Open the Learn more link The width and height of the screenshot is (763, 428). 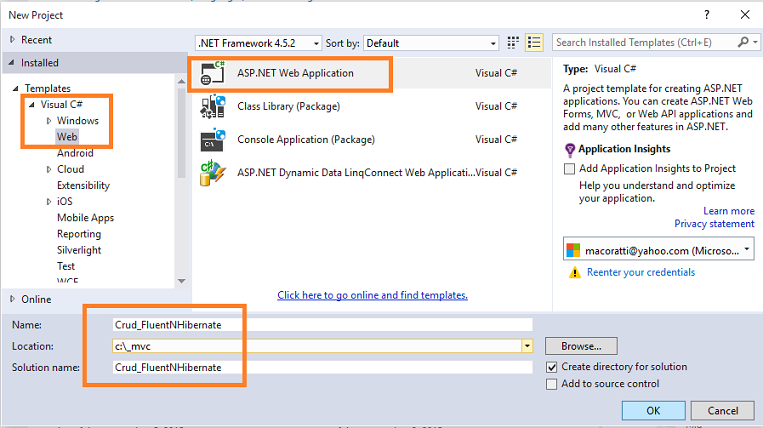[728, 211]
